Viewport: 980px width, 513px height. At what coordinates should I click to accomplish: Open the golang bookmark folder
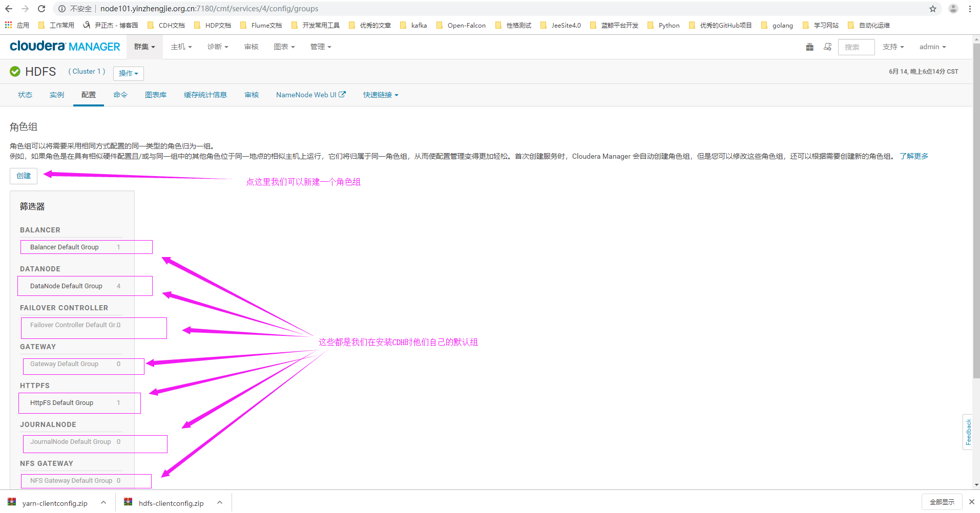[777, 25]
